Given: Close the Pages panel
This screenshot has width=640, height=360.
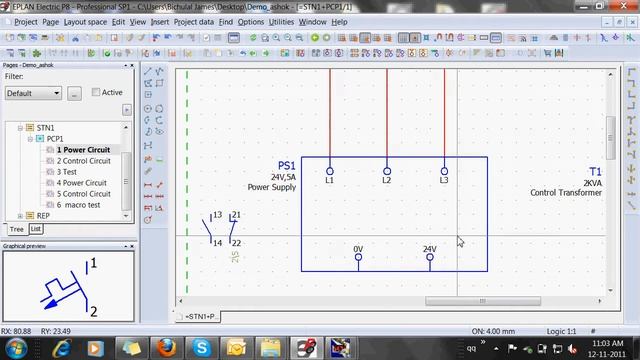Looking at the screenshot, I should point(132,65).
